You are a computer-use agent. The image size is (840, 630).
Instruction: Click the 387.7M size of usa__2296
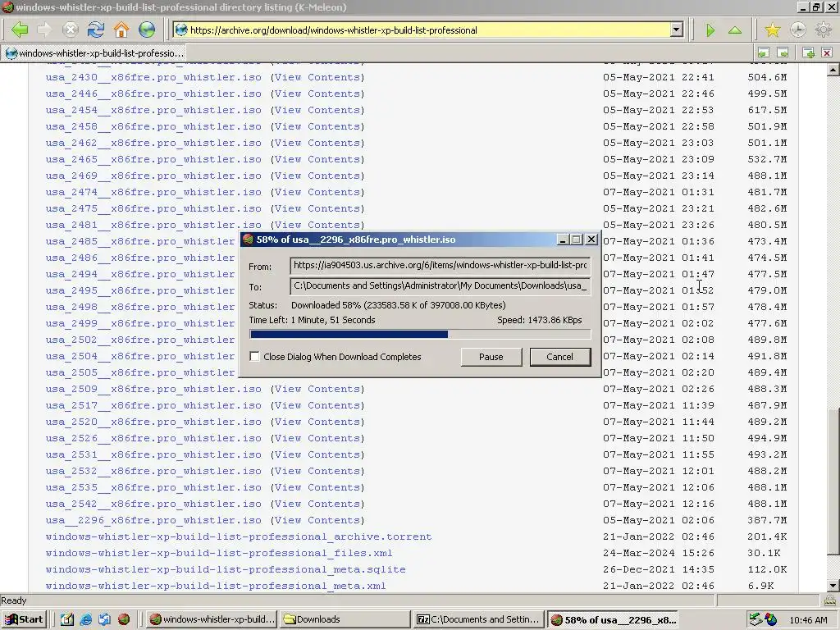(x=767, y=520)
